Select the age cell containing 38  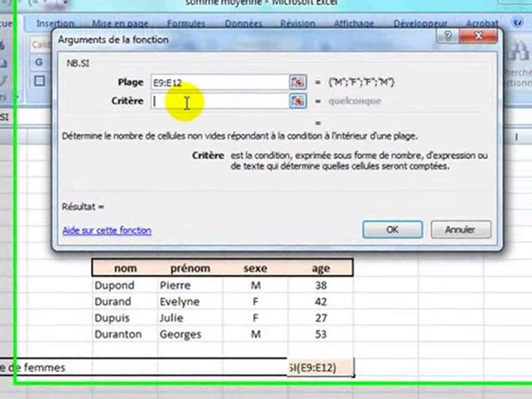[x=321, y=285]
